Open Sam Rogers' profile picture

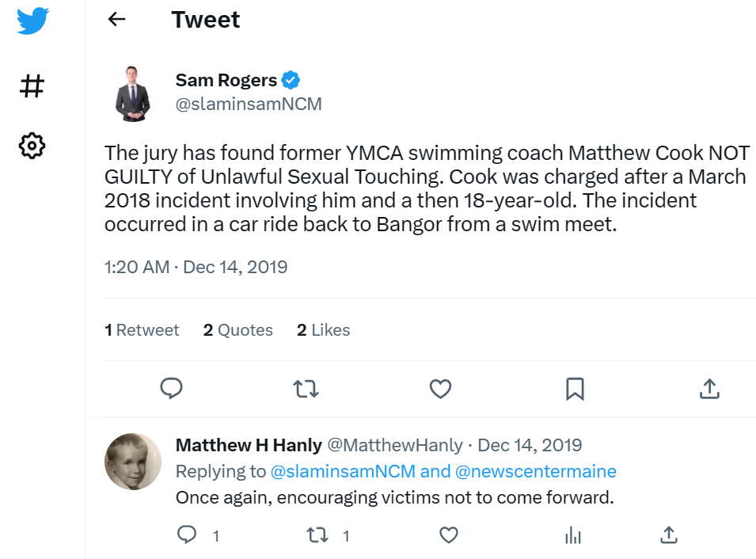pos(132,93)
